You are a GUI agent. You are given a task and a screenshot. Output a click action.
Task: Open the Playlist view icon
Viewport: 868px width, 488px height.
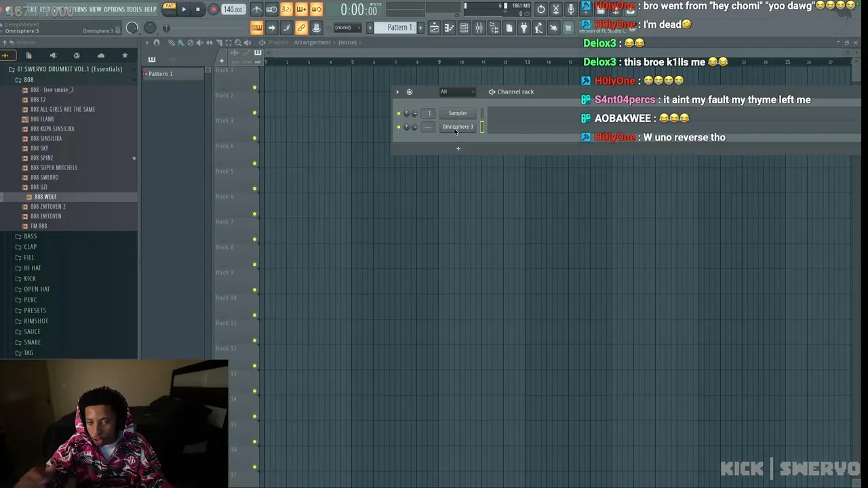point(434,28)
